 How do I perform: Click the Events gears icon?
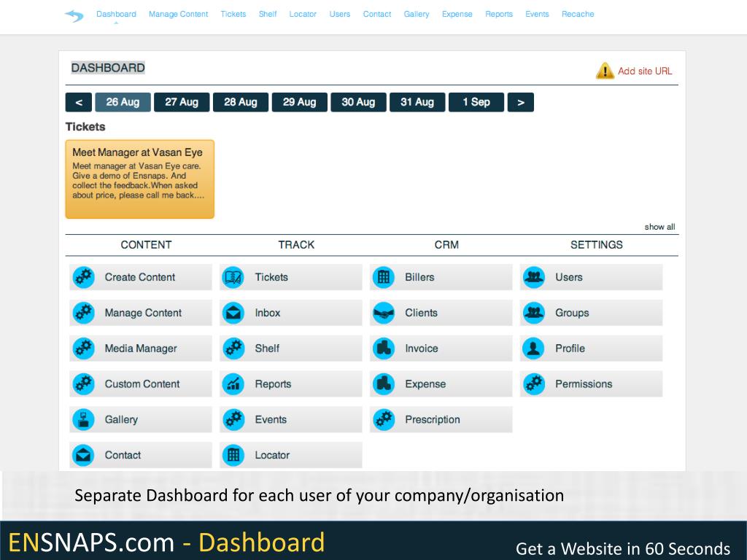[x=233, y=419]
